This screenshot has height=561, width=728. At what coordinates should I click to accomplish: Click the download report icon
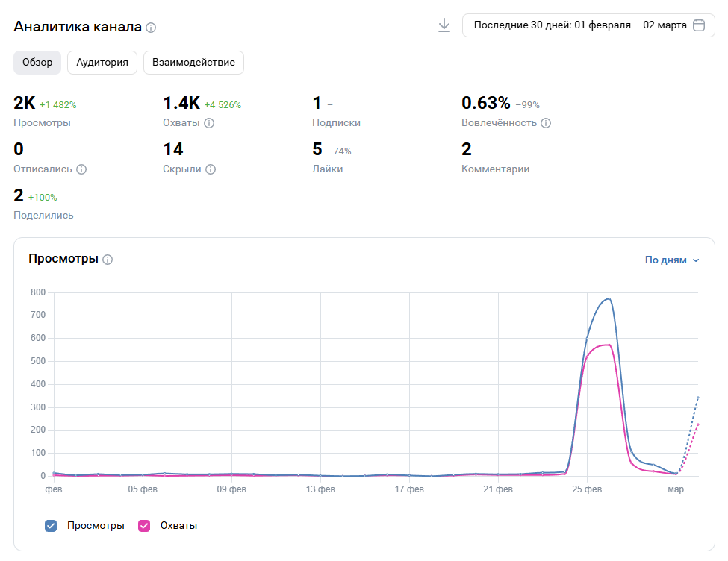click(x=444, y=25)
